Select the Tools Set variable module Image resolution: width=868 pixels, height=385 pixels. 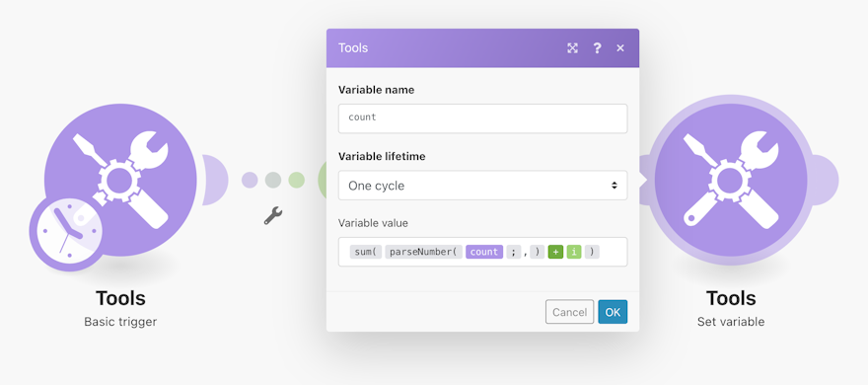click(x=731, y=180)
